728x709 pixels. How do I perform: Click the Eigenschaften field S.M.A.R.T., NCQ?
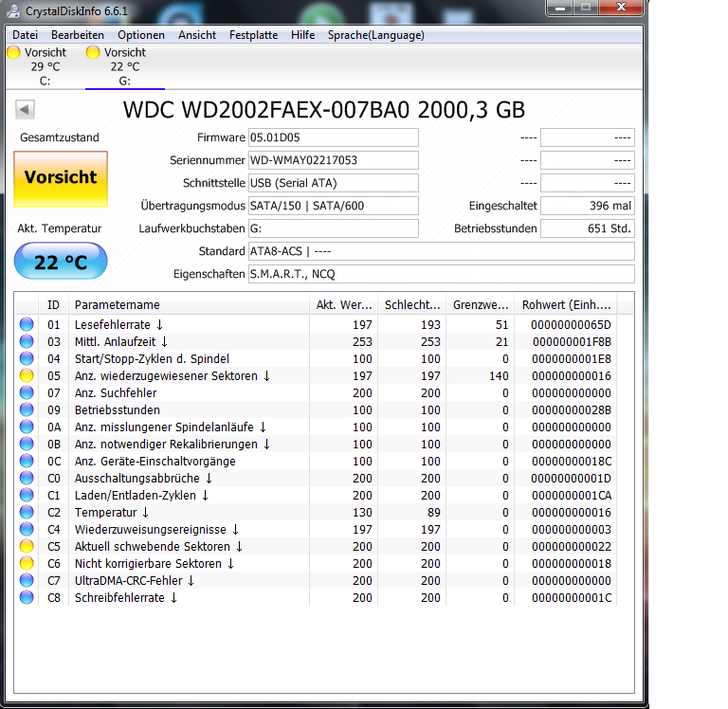point(442,274)
